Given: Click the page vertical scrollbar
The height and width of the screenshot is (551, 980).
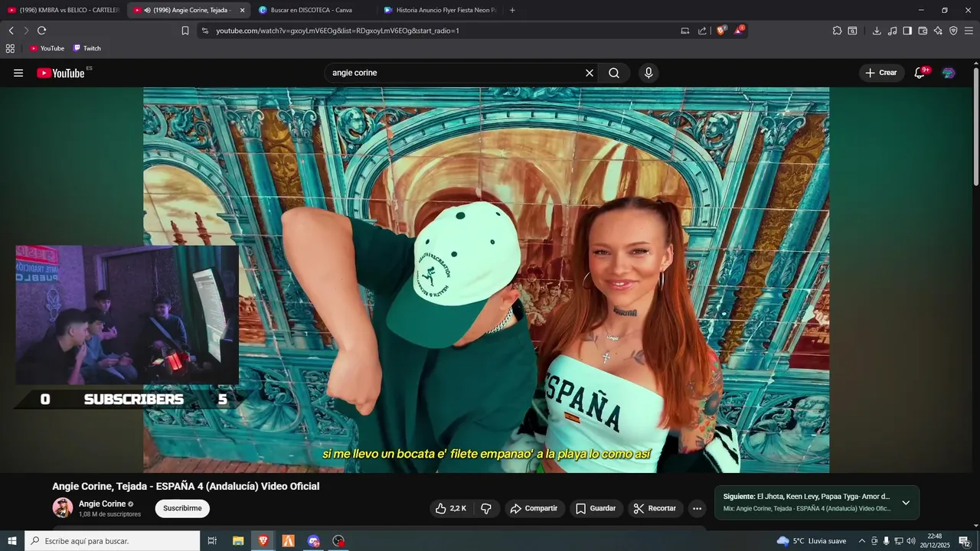Looking at the screenshot, I should pos(975,126).
